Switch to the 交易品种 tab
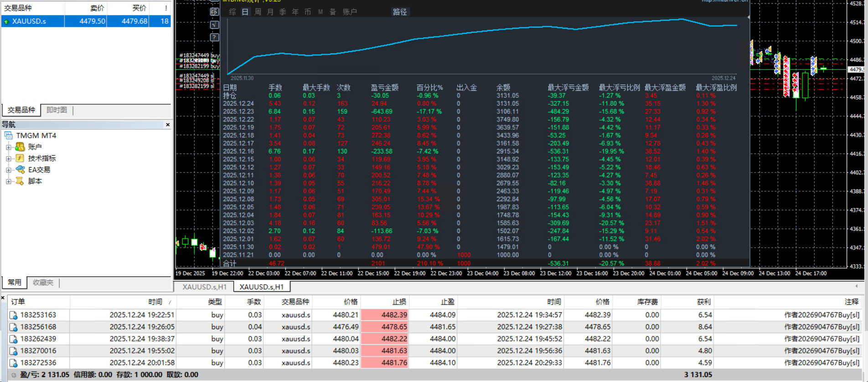 coord(21,110)
